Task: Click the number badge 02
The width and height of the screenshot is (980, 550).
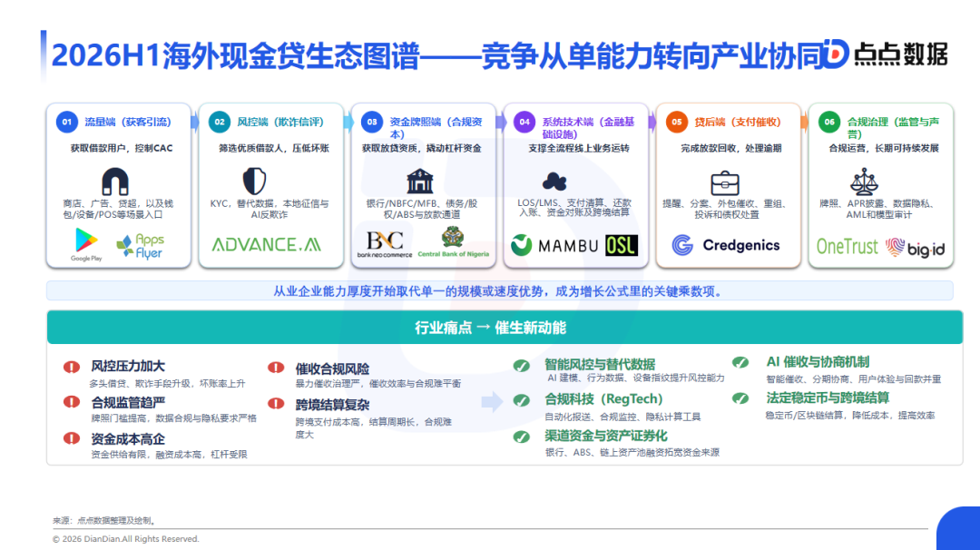Action: (220, 122)
